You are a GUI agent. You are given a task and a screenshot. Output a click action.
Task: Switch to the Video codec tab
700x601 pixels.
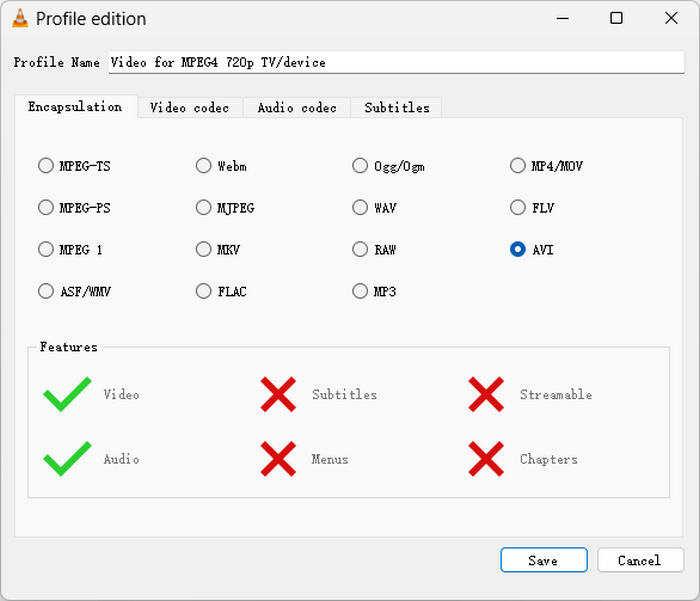click(x=190, y=108)
